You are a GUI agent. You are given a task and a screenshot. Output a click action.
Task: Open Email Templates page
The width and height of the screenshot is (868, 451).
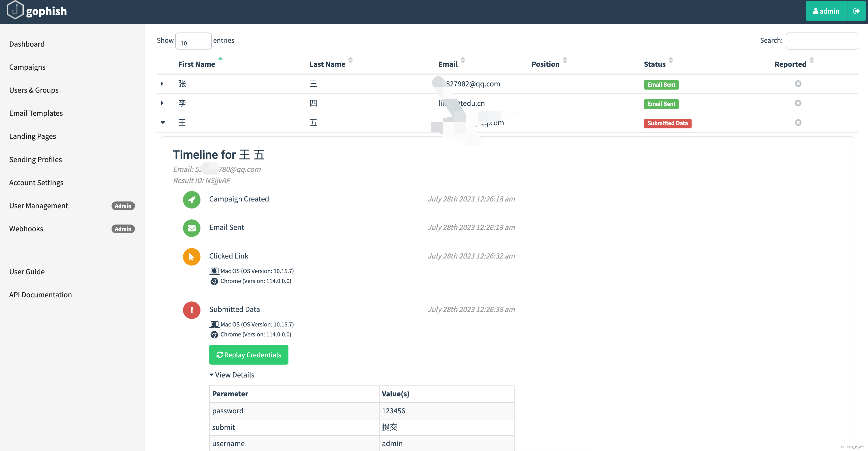pyautogui.click(x=36, y=113)
